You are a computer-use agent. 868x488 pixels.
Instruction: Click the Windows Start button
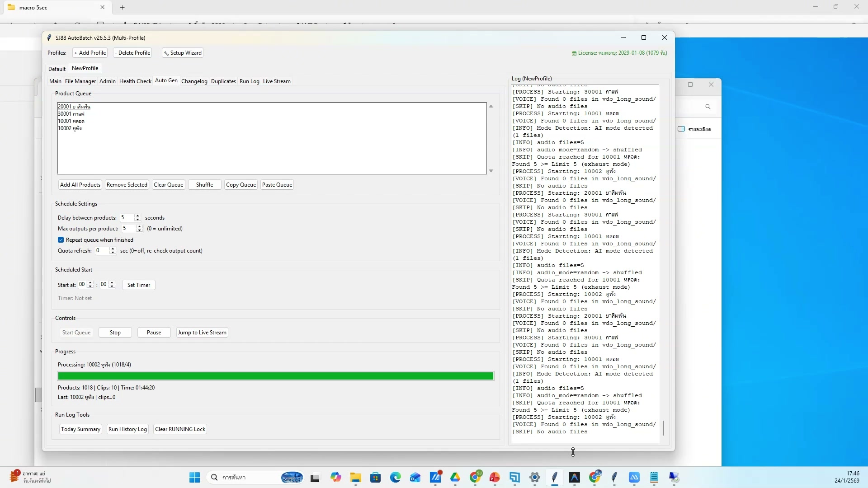coord(194,478)
